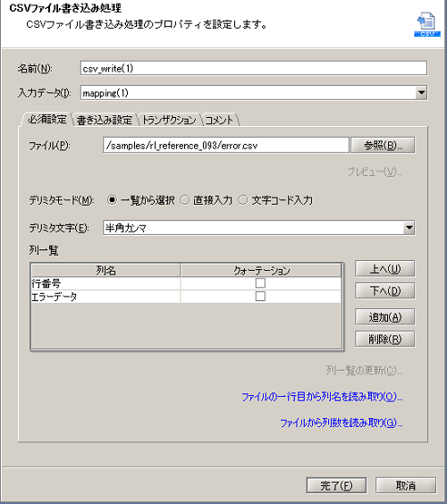
Task: Open the トランザクション tab
Action: coord(169,120)
